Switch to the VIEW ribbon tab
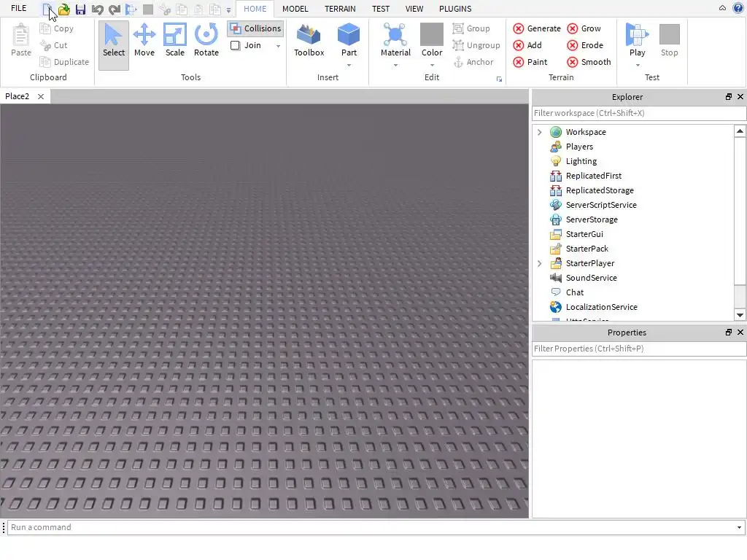747x560 pixels. click(x=414, y=9)
